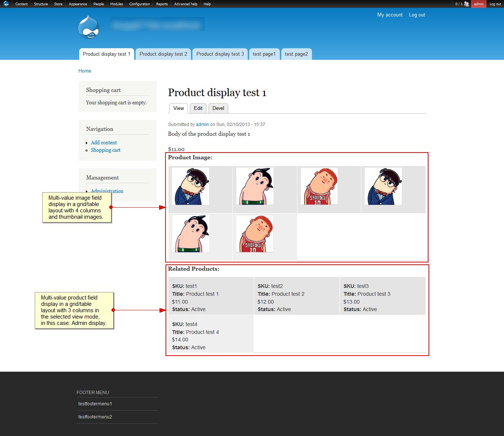This screenshot has width=504, height=436.
Task: Click the '$11.00' price above Product Image
Action: (176, 149)
